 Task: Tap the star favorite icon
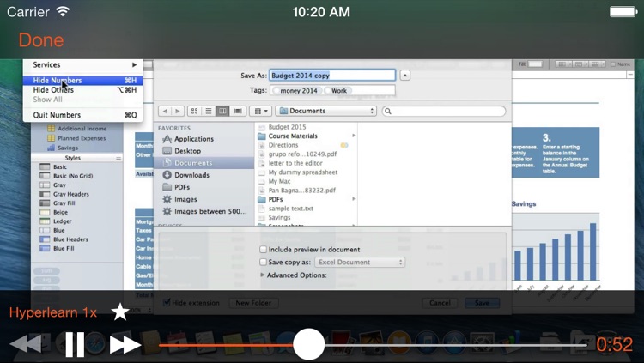coord(120,312)
